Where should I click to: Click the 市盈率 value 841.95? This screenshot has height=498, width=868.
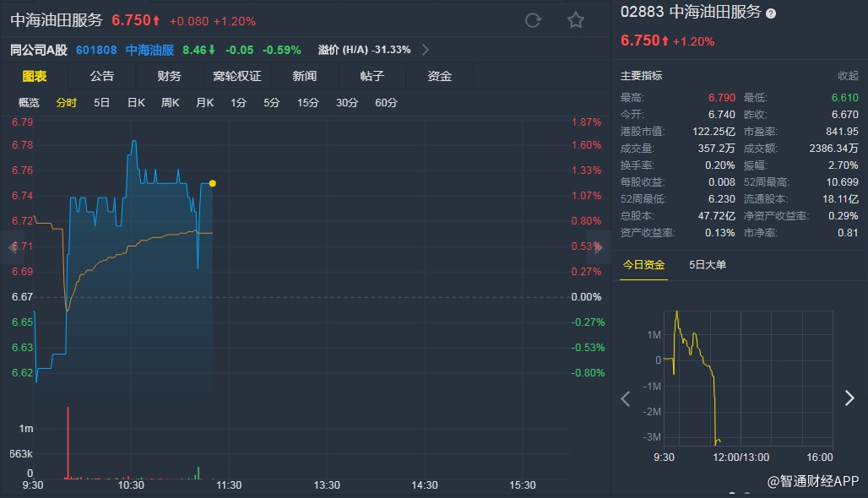click(842, 132)
